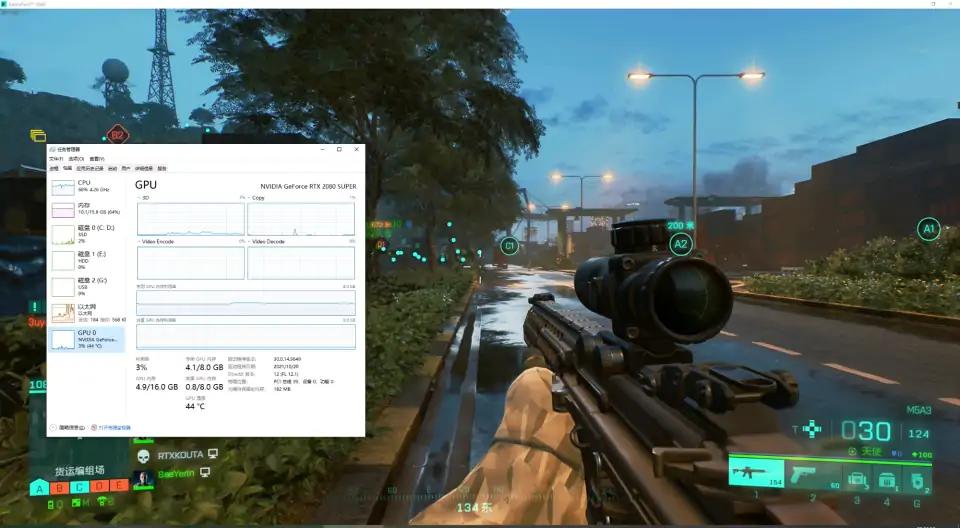
Task: Switch to the Startup (启动) tab
Action: tap(113, 168)
